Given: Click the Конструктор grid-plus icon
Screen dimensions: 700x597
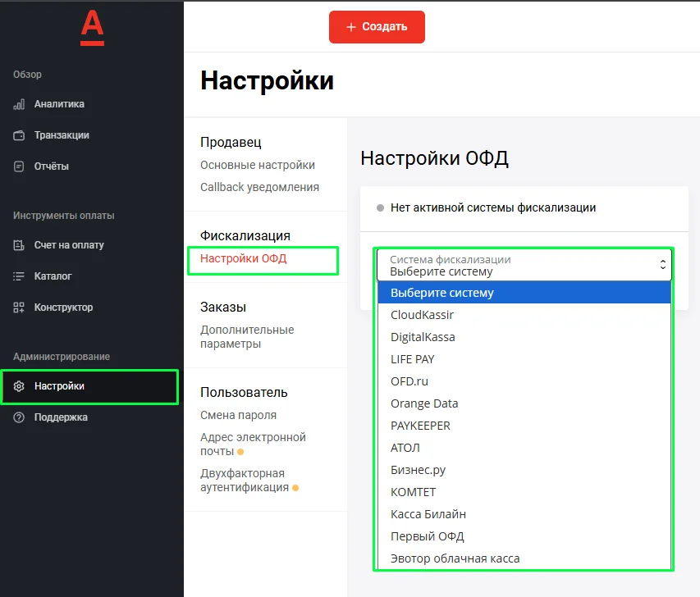Looking at the screenshot, I should click(x=19, y=308).
